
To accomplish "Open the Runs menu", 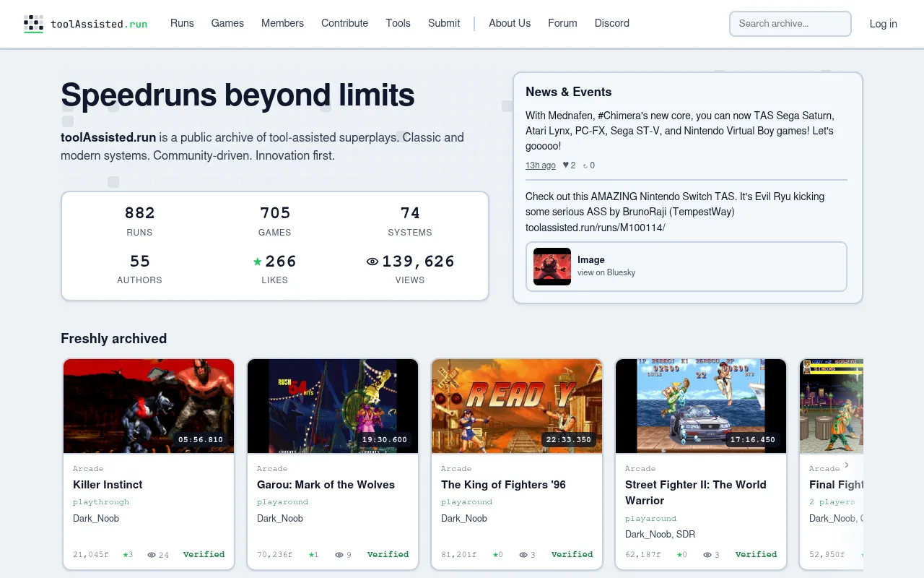I will (182, 23).
